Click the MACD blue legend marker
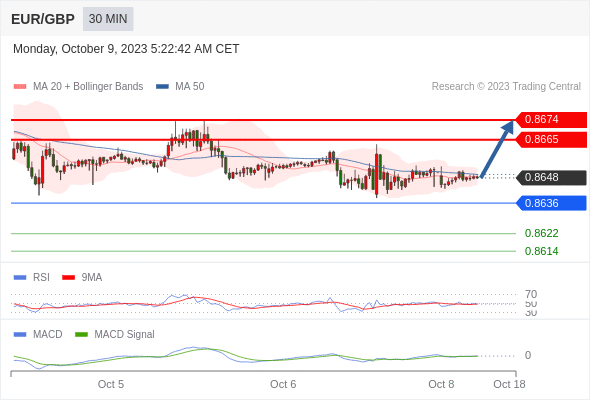 tap(20, 335)
